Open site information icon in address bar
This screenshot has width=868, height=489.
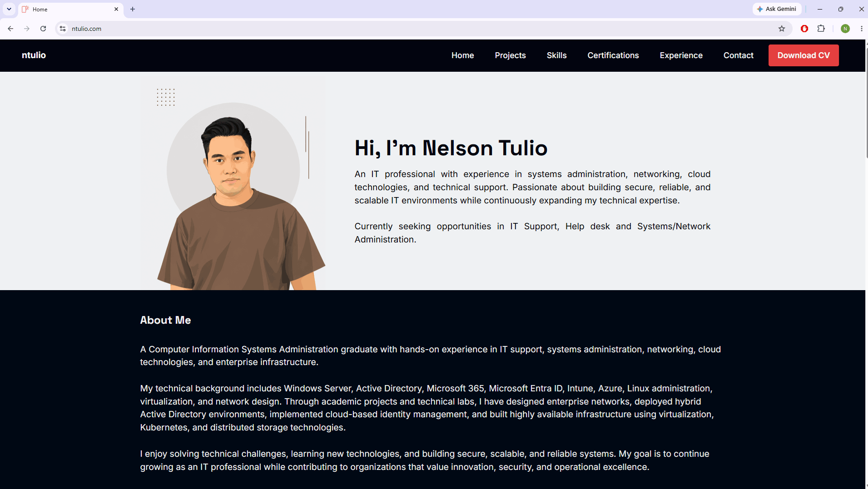pyautogui.click(x=63, y=29)
